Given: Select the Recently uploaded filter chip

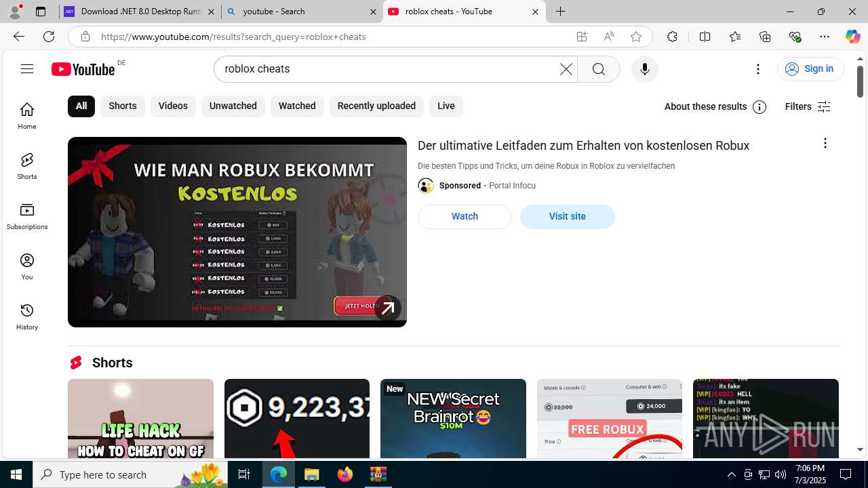Looking at the screenshot, I should coord(376,106).
